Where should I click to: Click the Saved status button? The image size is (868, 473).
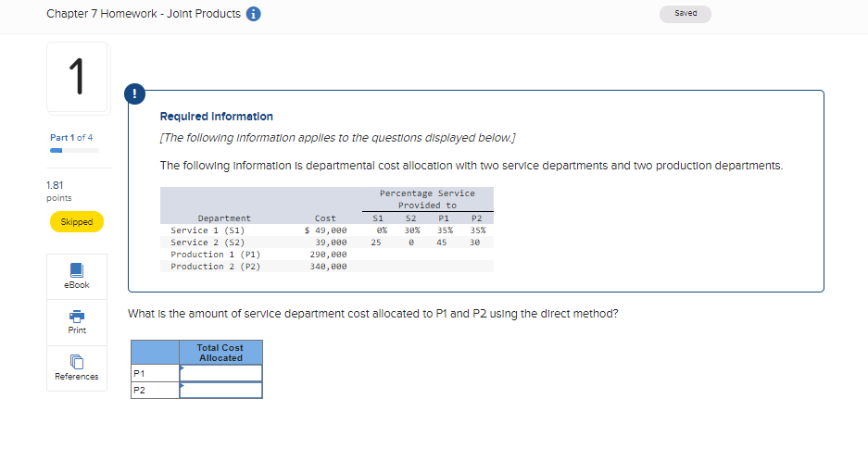click(x=686, y=14)
